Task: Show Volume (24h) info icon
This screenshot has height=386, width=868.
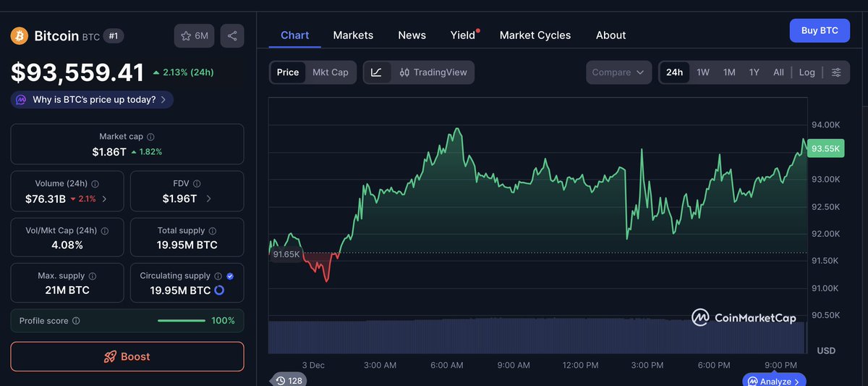Action: pos(95,184)
